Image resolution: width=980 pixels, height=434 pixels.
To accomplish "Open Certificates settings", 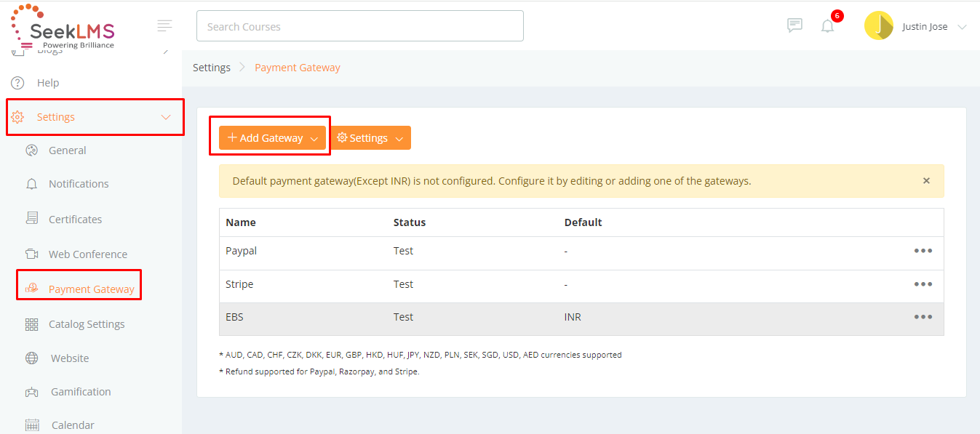I will coord(75,220).
